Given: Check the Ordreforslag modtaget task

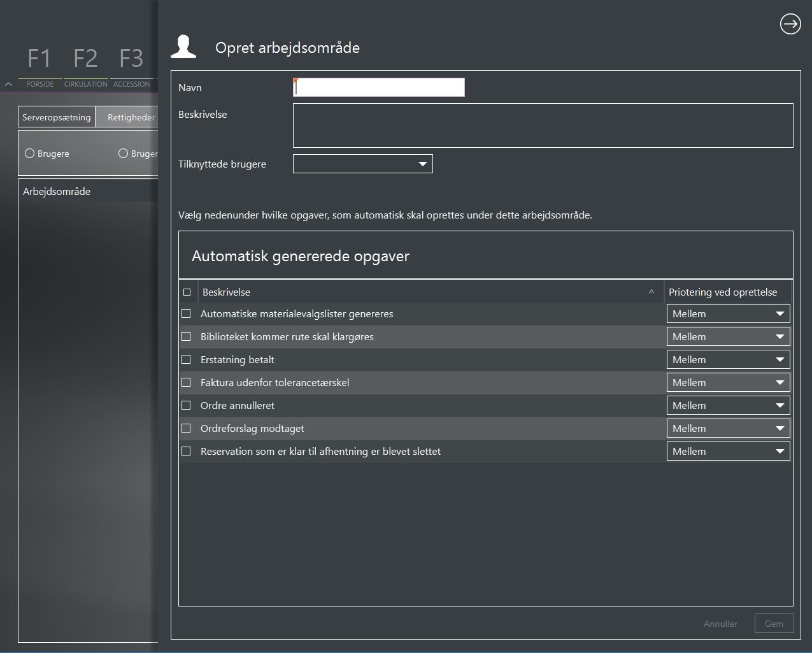Looking at the screenshot, I should 186,428.
